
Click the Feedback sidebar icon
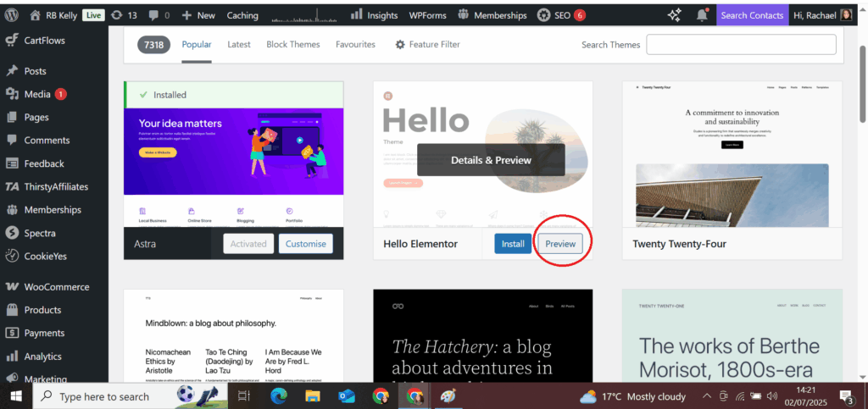pos(12,163)
